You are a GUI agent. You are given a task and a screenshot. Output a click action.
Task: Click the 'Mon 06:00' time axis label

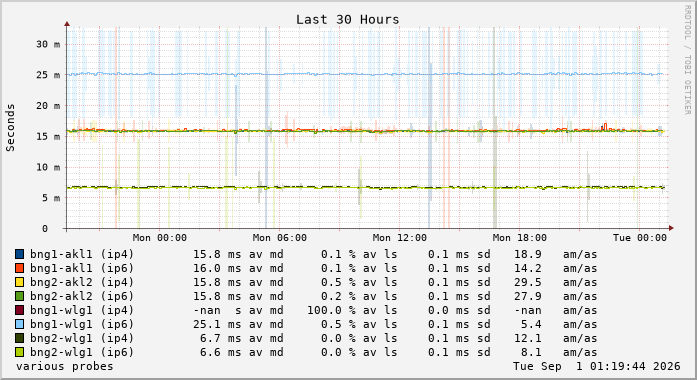(280, 238)
